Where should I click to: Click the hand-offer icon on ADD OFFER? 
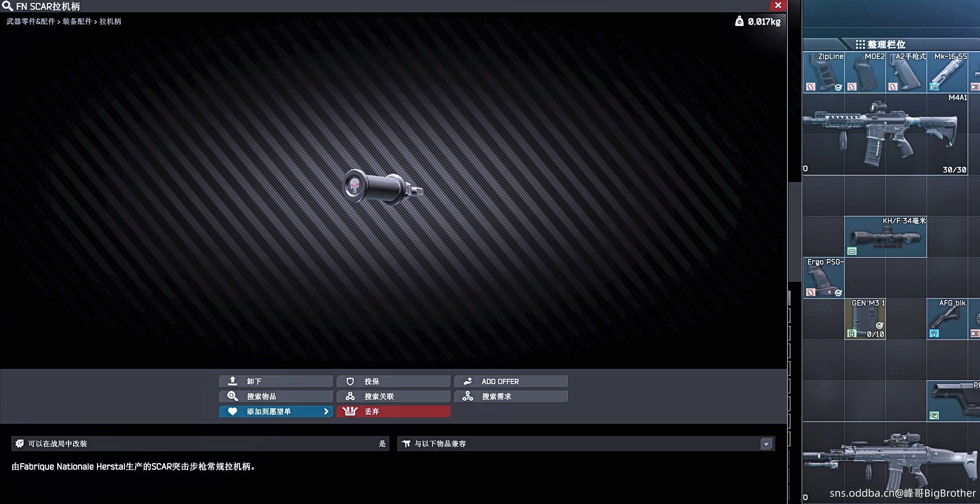click(468, 381)
